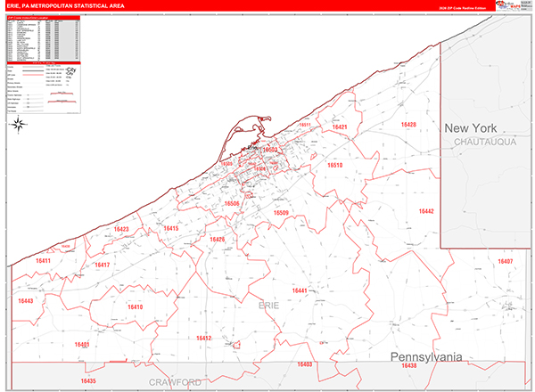The image size is (535, 392).
Task: Click ZIP code label 16401
Action: point(82,345)
